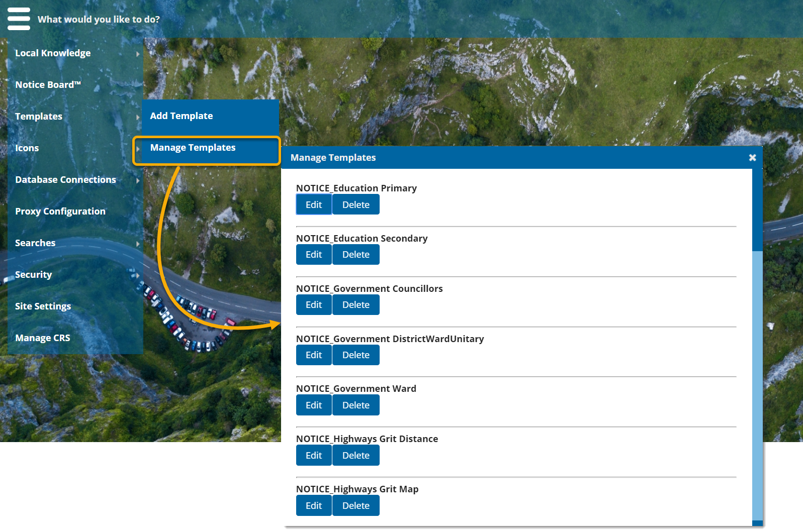
Task: Delete the NOTICE_Government DistrictWardUnitary template
Action: [x=355, y=355]
